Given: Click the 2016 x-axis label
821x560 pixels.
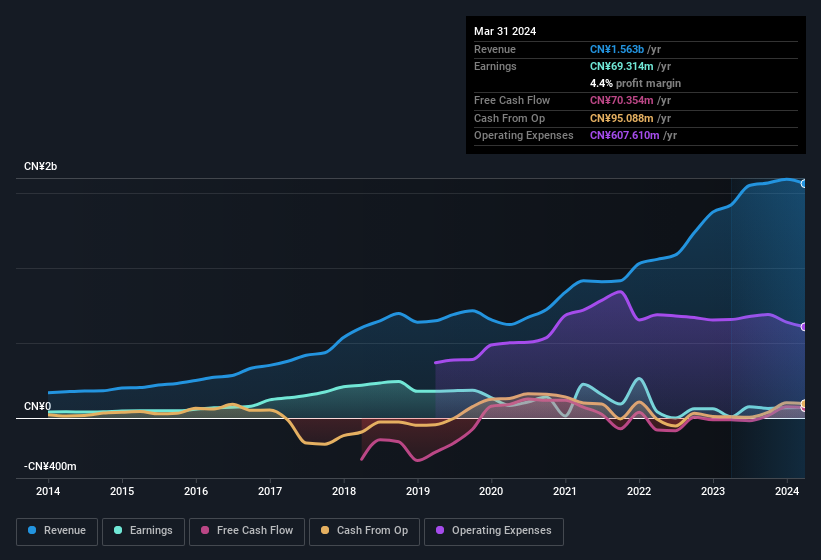Looking at the screenshot, I should coord(196,491).
